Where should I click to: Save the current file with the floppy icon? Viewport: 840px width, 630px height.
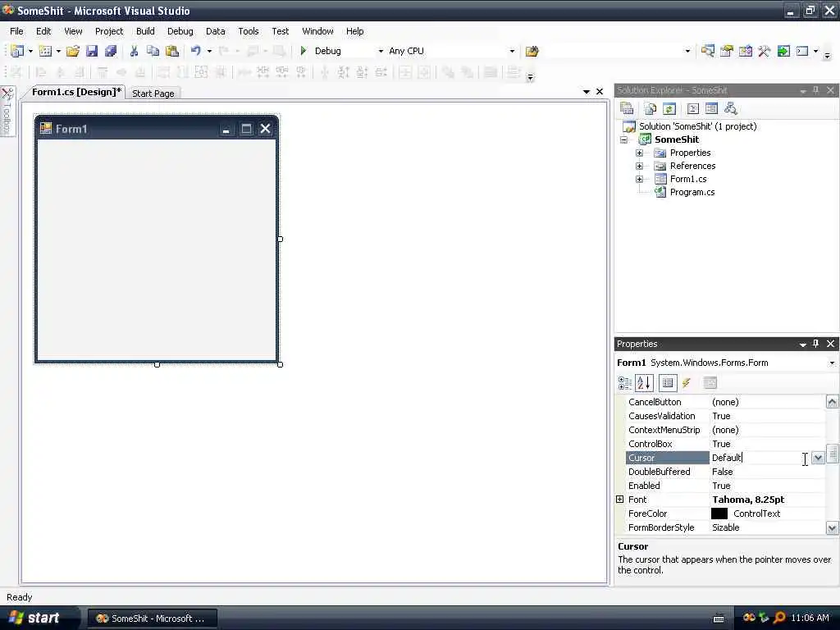92,51
